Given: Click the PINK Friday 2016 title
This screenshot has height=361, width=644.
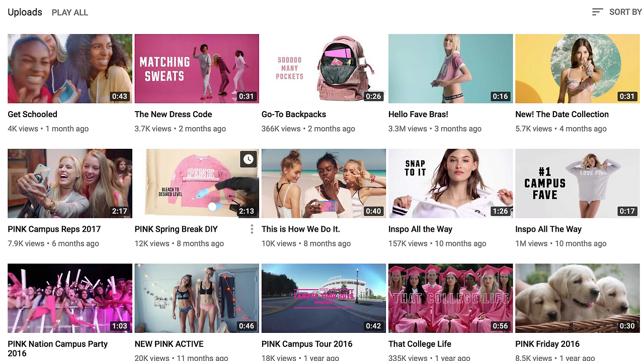Looking at the screenshot, I should 547,344.
